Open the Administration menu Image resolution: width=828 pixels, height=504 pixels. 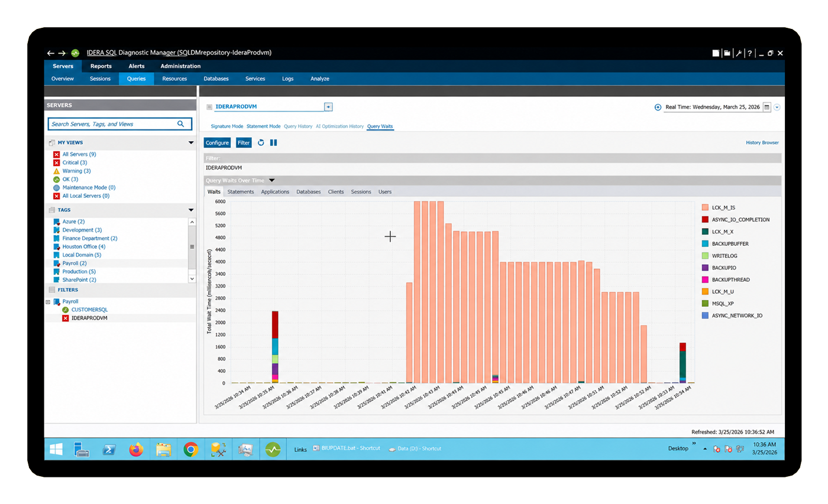[180, 66]
